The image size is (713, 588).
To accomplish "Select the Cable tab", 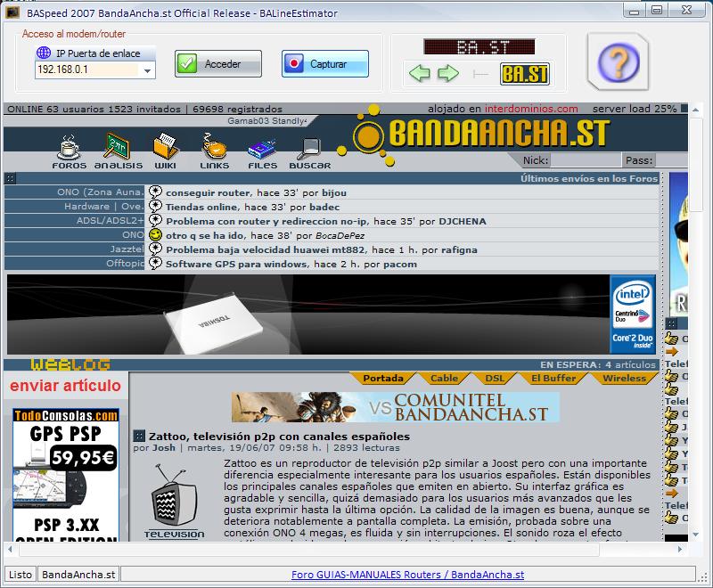I will click(x=444, y=378).
